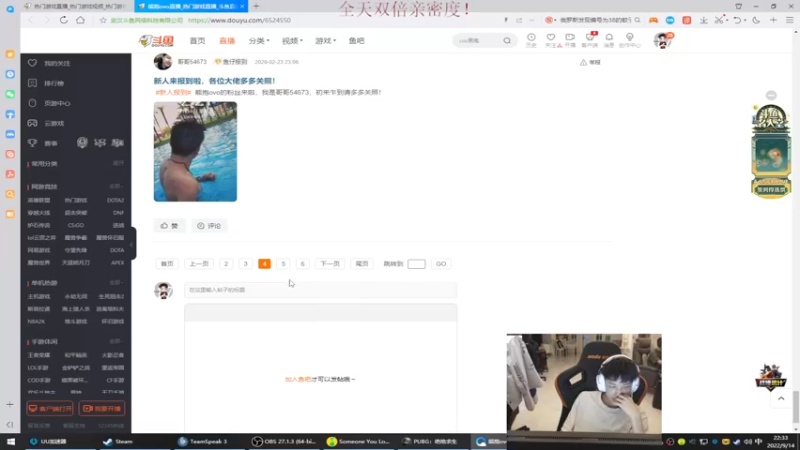The height and width of the screenshot is (450, 800).
Task: Open the 关注 heart icon in header
Action: point(551,40)
